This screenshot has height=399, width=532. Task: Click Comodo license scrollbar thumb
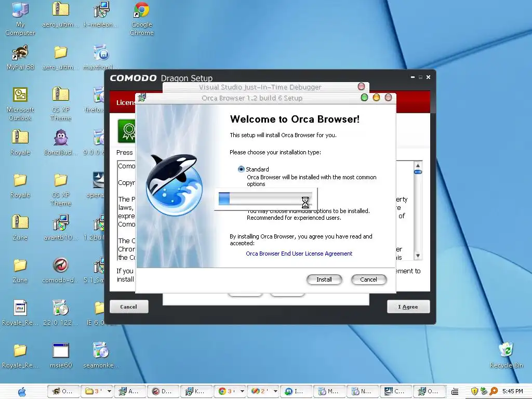coord(418,172)
